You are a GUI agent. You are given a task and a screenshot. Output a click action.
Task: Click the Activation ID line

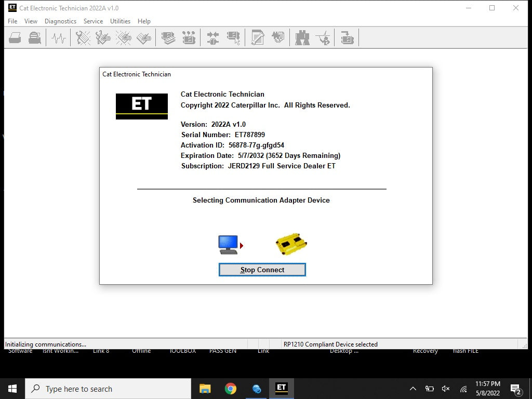coord(232,145)
